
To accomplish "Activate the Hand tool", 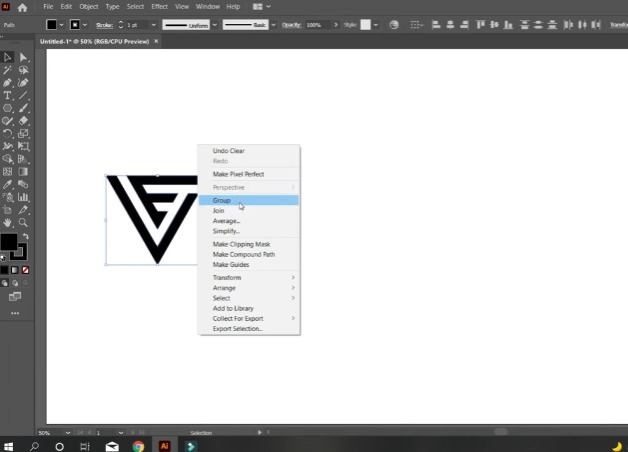I will (8, 223).
